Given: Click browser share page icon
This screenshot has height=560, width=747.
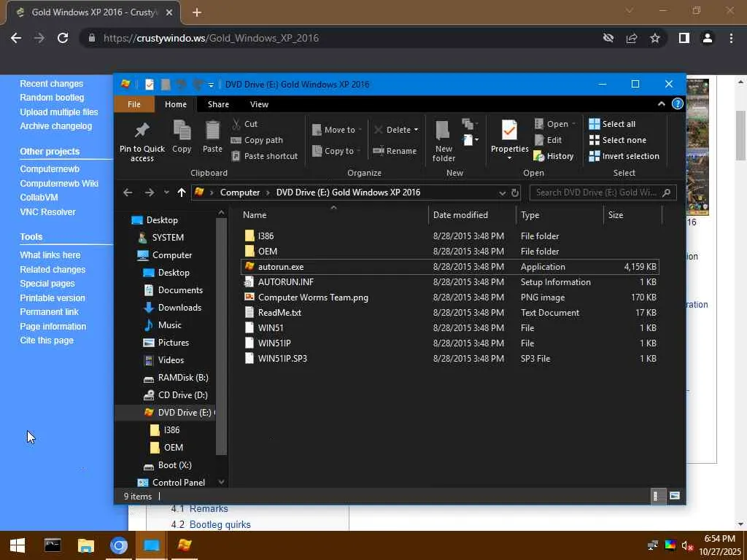Looking at the screenshot, I should pyautogui.click(x=632, y=38).
